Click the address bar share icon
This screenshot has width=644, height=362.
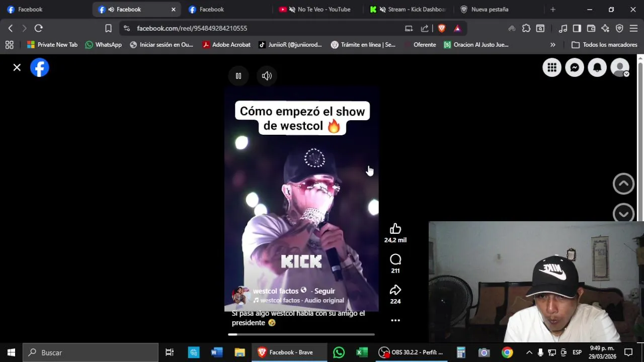coord(425,29)
